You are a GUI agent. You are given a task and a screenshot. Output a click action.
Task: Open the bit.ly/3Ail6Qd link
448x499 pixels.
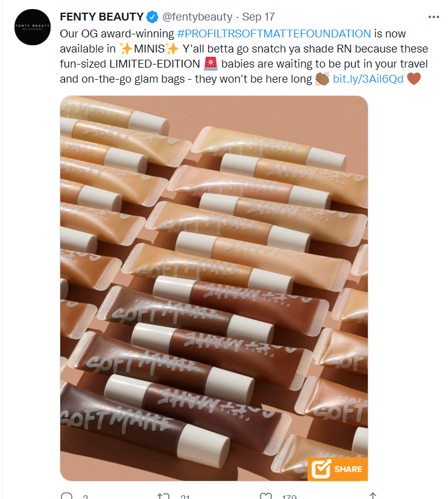coord(368,78)
